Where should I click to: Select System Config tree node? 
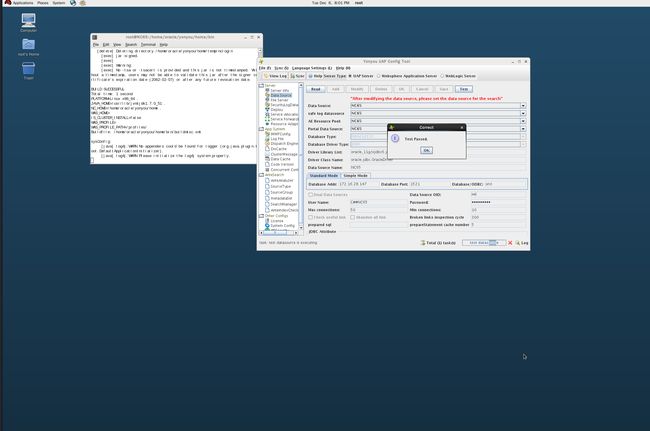coord(282,226)
